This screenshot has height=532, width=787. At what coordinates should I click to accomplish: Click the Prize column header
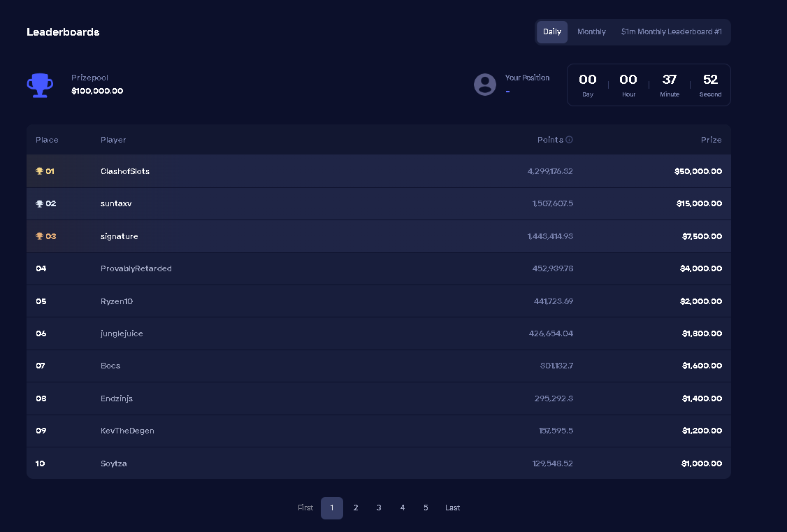[x=712, y=140]
